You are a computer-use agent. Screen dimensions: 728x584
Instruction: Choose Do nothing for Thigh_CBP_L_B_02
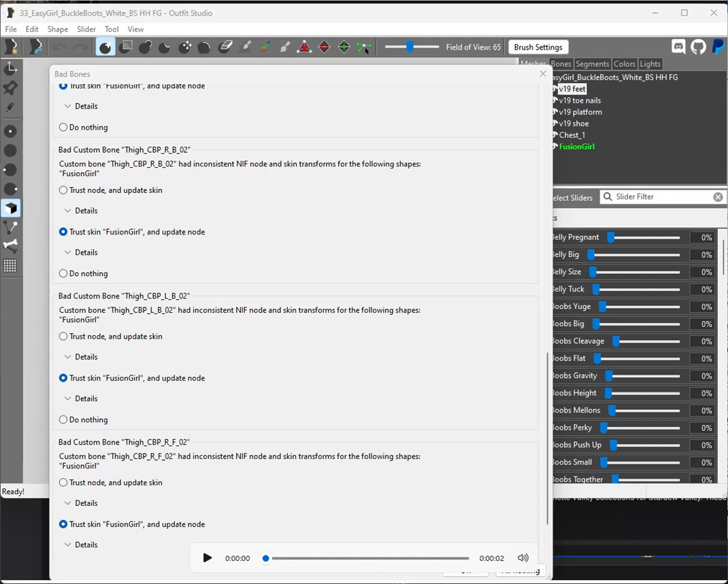(x=63, y=419)
